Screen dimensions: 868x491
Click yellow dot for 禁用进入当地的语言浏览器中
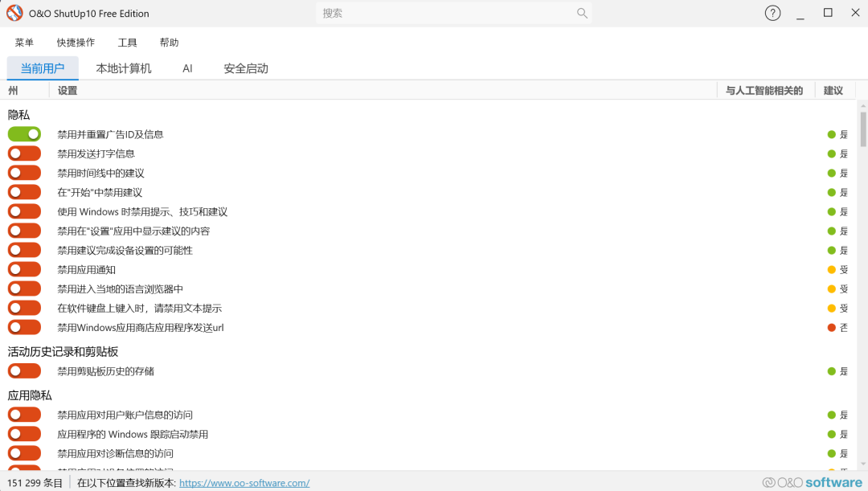[831, 289]
